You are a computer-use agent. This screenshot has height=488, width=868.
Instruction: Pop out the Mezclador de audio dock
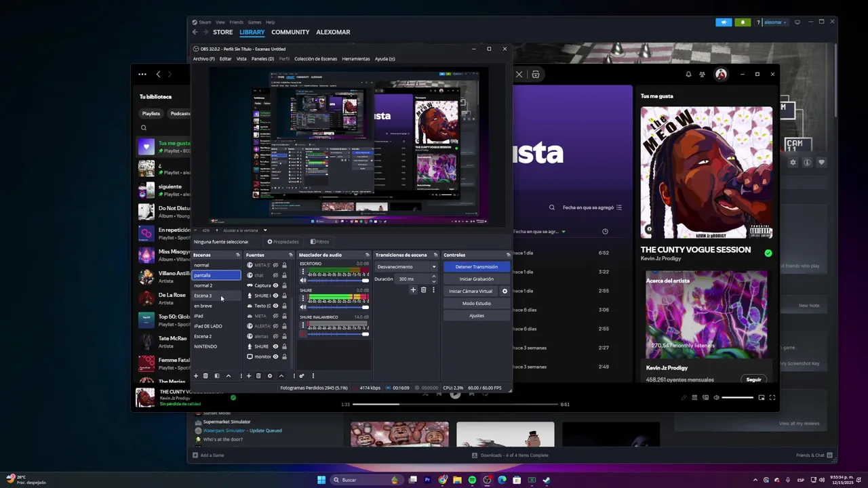click(368, 255)
